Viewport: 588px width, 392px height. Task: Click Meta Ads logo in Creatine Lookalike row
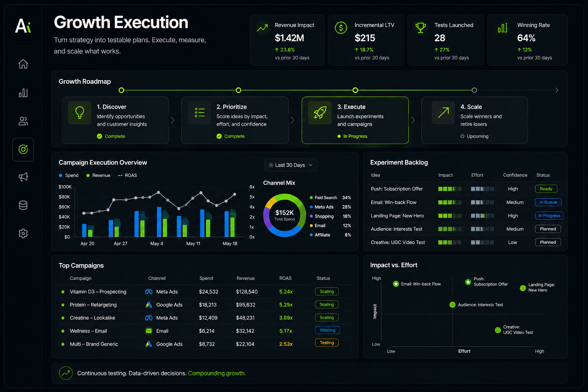point(149,318)
